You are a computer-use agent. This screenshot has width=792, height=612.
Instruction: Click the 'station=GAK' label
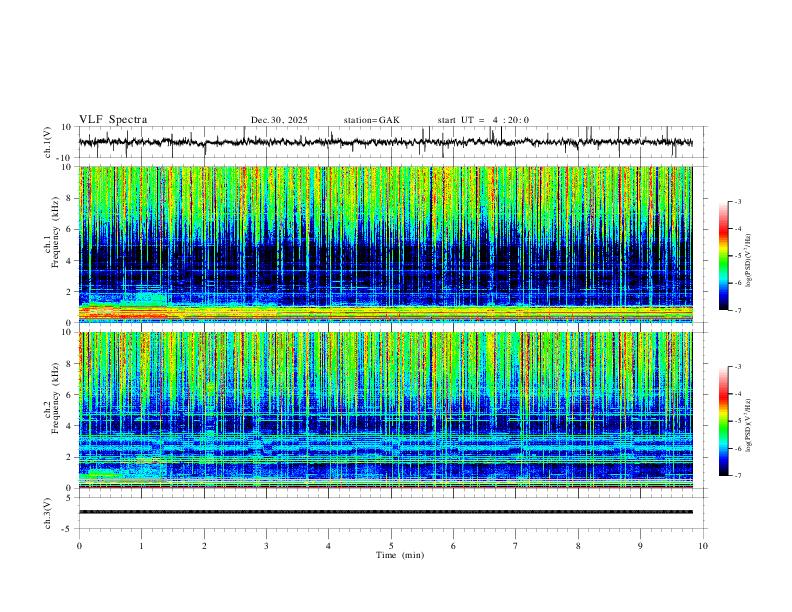coord(371,120)
